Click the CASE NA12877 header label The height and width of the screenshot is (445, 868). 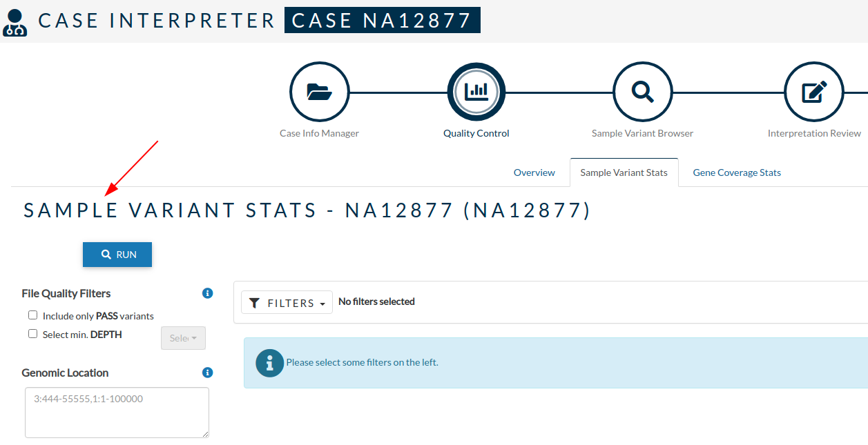click(x=382, y=20)
